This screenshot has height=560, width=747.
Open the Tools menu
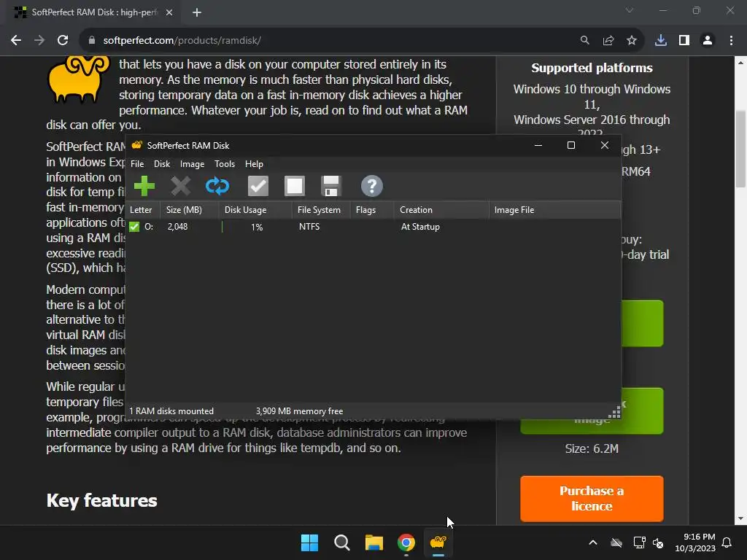tap(225, 164)
